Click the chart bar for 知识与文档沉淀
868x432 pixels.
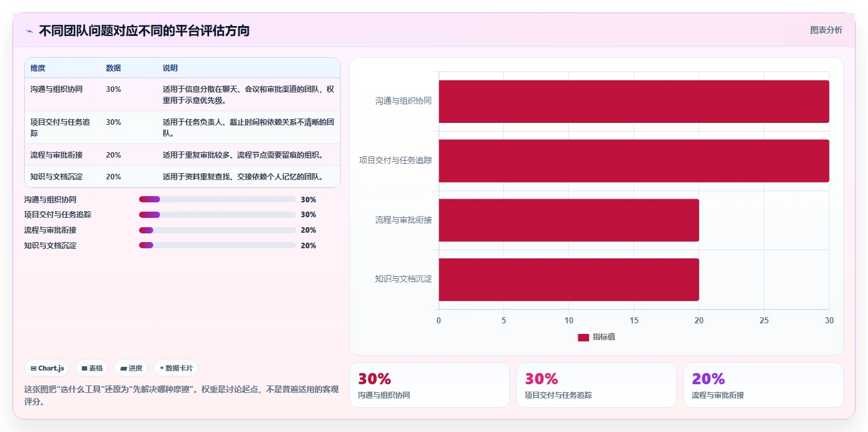(569, 279)
